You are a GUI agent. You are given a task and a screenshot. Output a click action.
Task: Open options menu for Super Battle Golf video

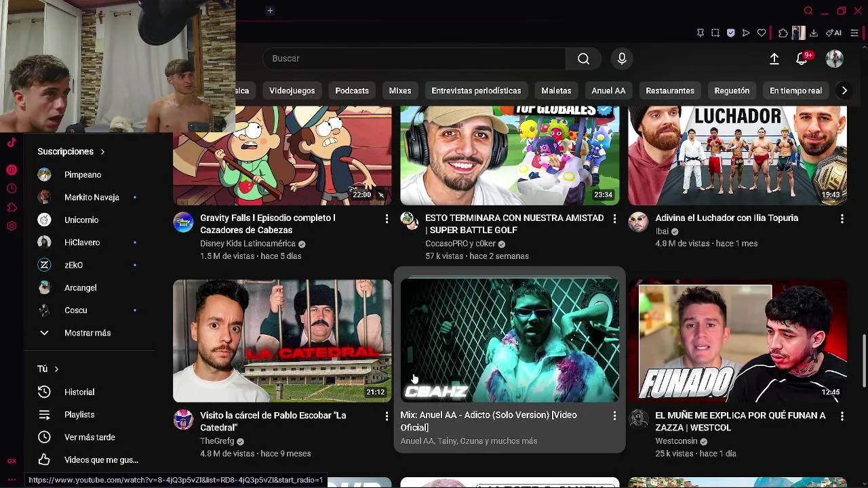pos(614,218)
